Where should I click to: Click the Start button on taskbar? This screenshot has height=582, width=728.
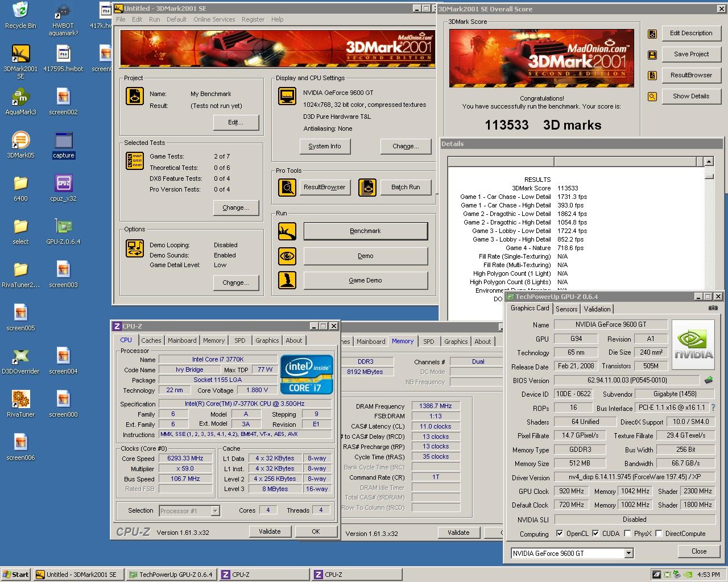pos(16,575)
